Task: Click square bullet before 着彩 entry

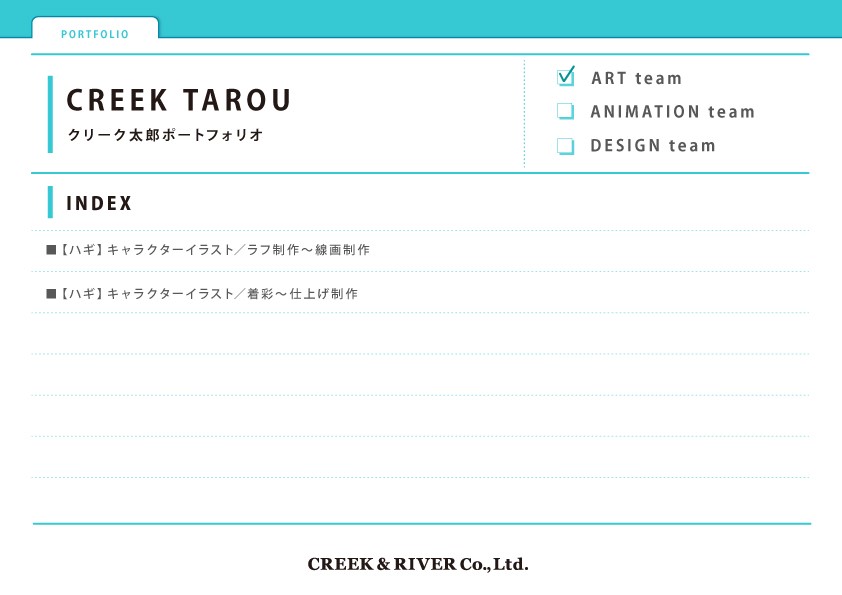Action: (51, 293)
